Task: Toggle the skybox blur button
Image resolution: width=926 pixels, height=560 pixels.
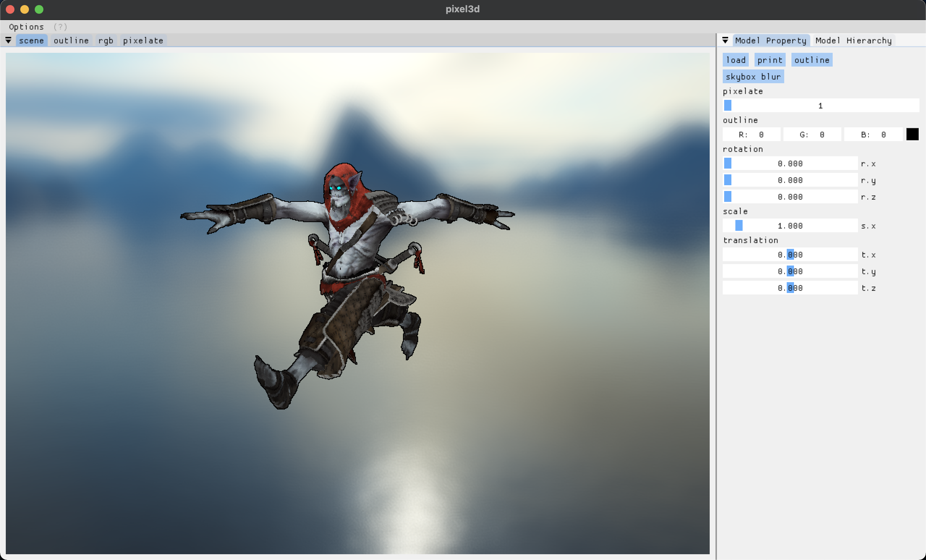Action: [x=753, y=76]
